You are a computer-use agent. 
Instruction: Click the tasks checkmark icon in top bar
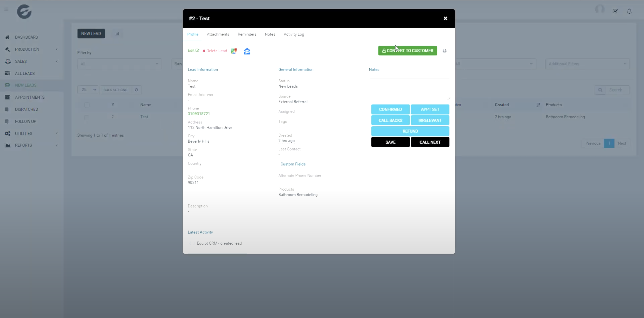(615, 11)
